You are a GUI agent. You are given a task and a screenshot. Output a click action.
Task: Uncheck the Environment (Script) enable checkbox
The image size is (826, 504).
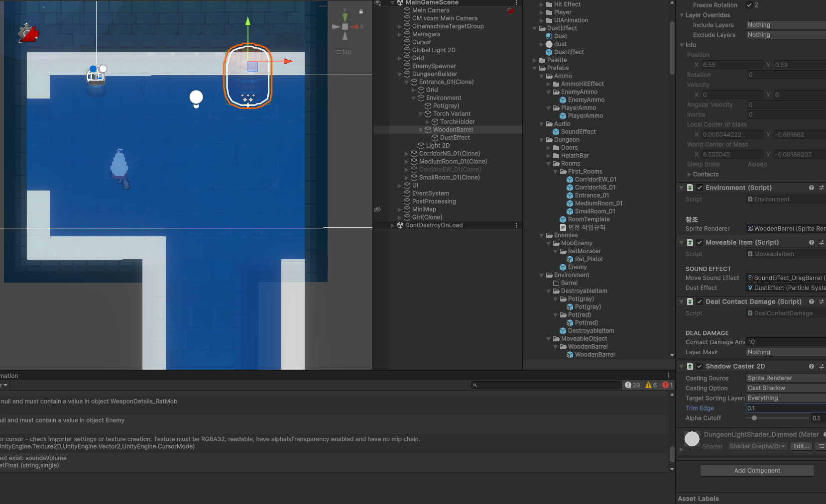[700, 188]
